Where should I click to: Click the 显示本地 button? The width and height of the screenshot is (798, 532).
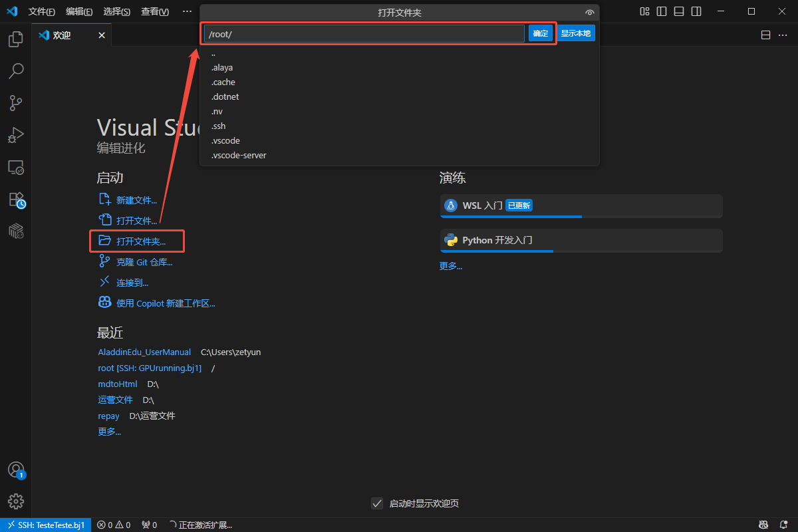click(x=575, y=33)
